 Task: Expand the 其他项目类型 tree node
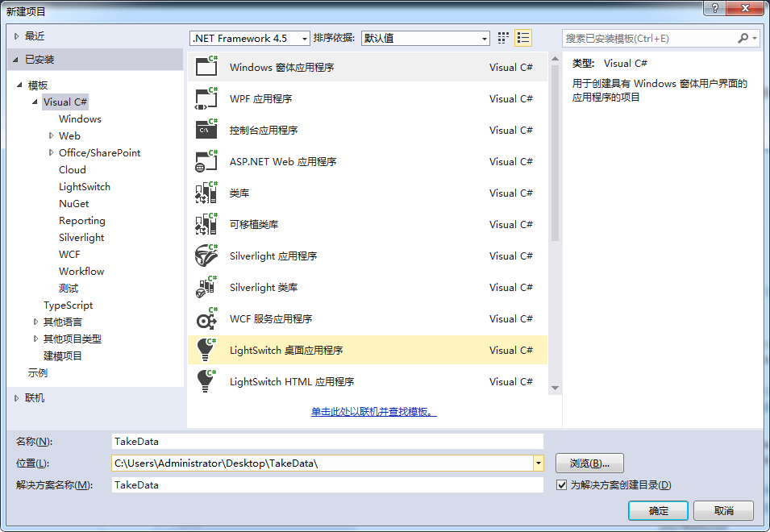[x=35, y=339]
